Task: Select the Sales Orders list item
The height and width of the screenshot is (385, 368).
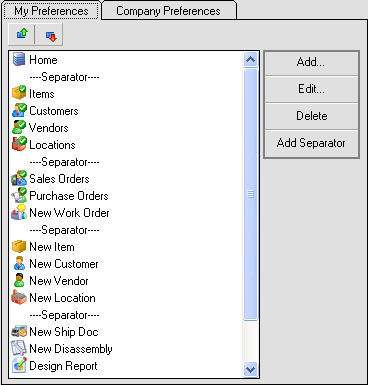Action: (x=59, y=179)
